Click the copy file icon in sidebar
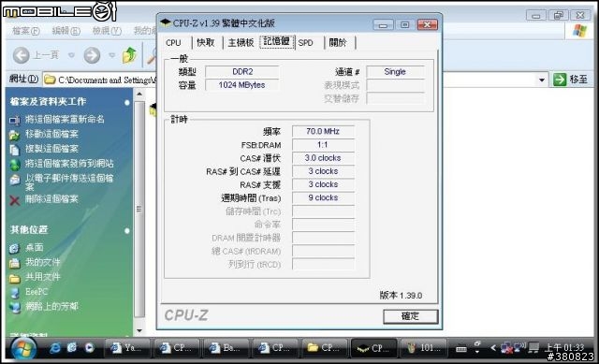The height and width of the screenshot is (364, 599). tap(15, 150)
